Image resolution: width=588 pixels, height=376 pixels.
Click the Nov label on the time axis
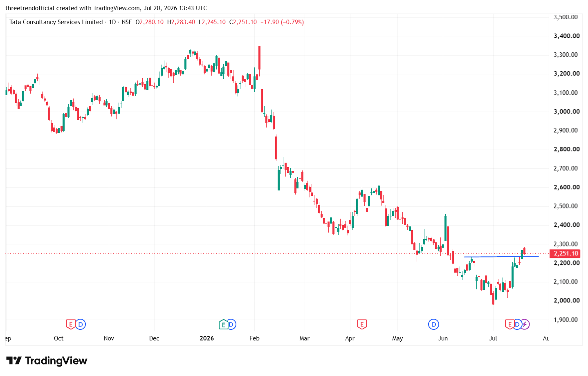click(109, 338)
